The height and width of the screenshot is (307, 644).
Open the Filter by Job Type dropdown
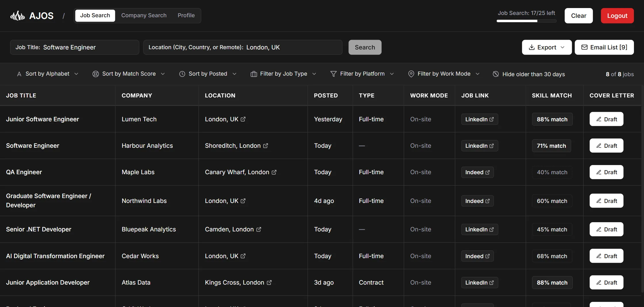(x=283, y=74)
